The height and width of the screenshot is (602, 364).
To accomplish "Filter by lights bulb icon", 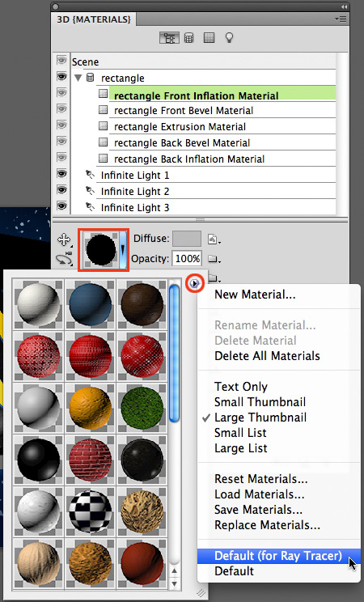I will [229, 37].
